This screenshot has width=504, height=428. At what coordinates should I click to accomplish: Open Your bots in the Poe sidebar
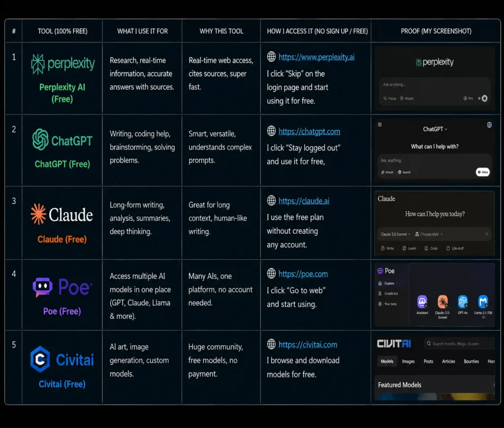[387, 304]
